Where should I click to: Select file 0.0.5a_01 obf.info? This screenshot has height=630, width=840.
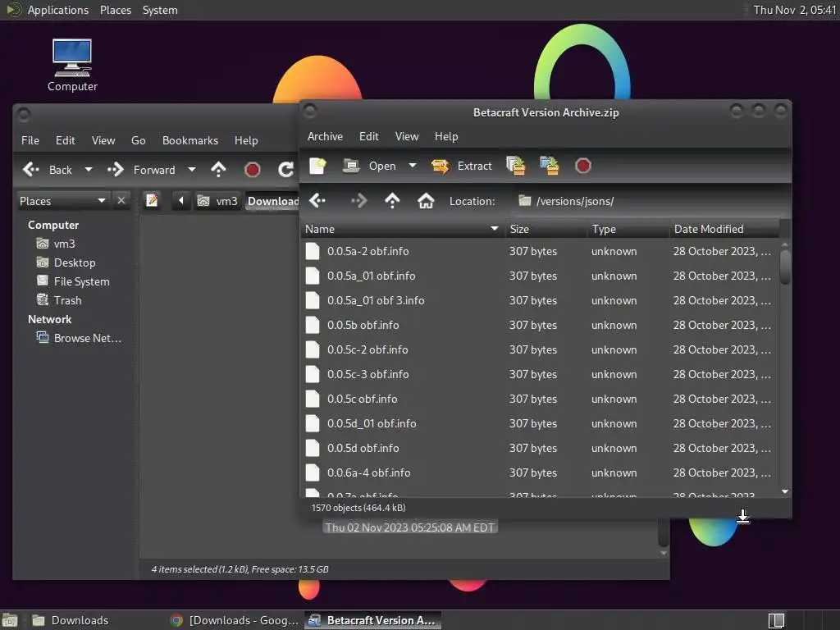540,276
